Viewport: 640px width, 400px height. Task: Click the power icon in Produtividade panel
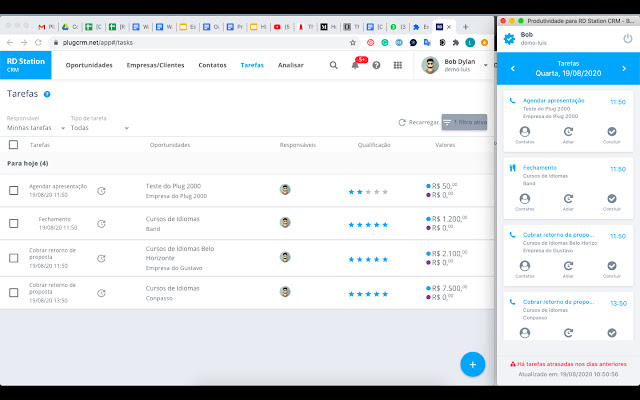627,39
